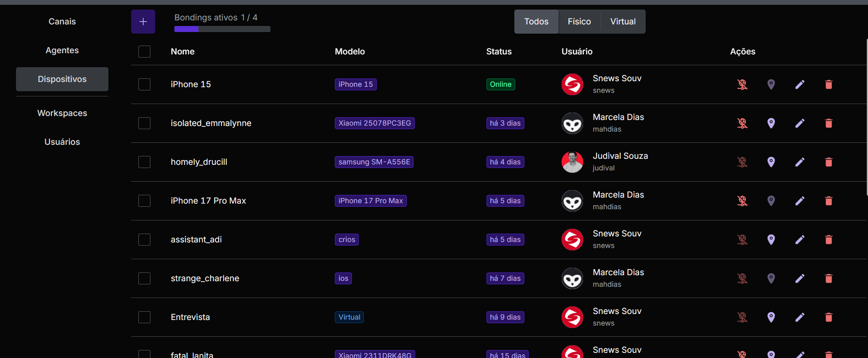Switch to the Todos filter tab
This screenshot has height=358, width=868.
[536, 22]
